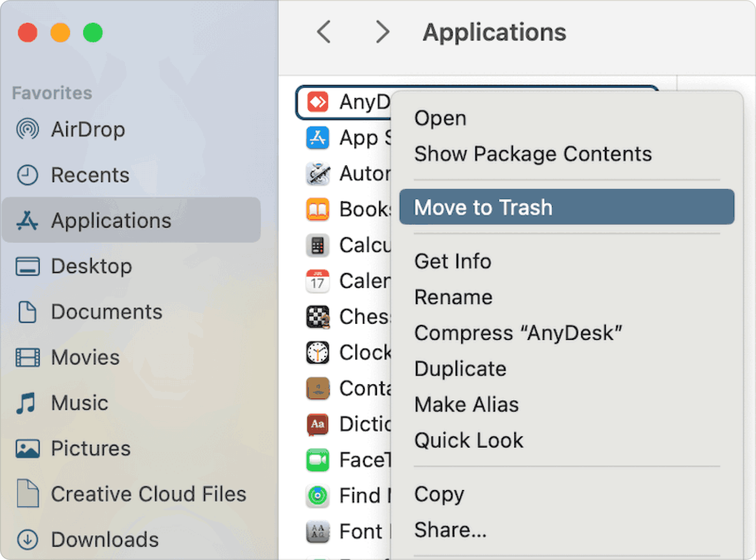756x560 pixels.
Task: Select Move to Trash
Action: (x=566, y=207)
